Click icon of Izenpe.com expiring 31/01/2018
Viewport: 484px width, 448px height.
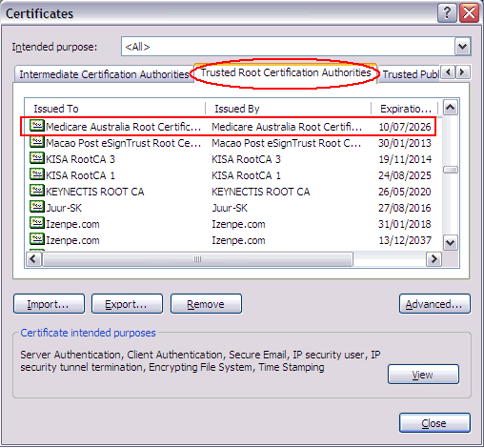[x=37, y=223]
